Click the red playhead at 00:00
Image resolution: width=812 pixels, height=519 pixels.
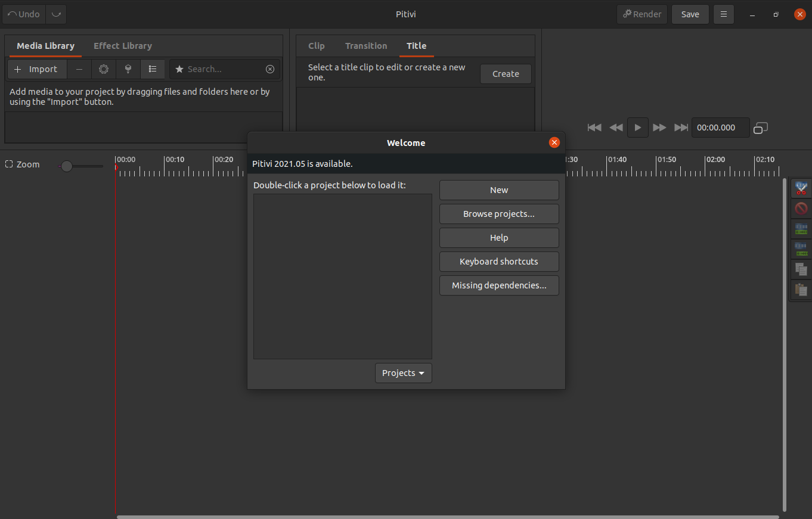pos(116,168)
